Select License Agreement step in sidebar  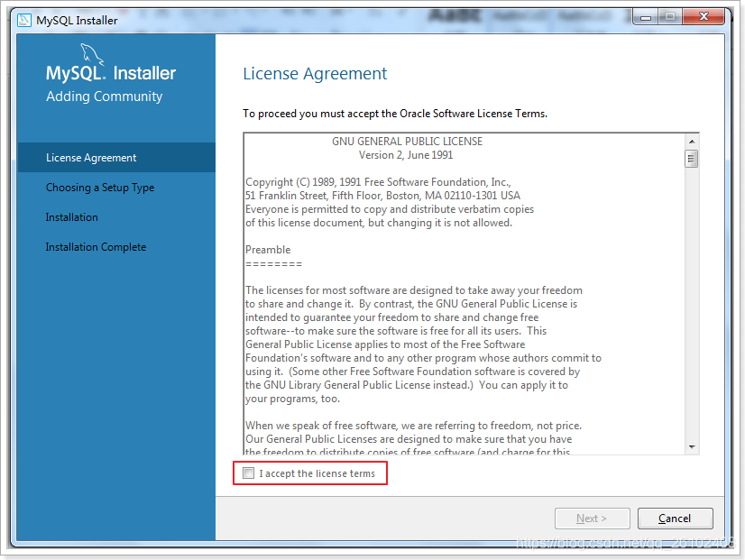point(116,157)
